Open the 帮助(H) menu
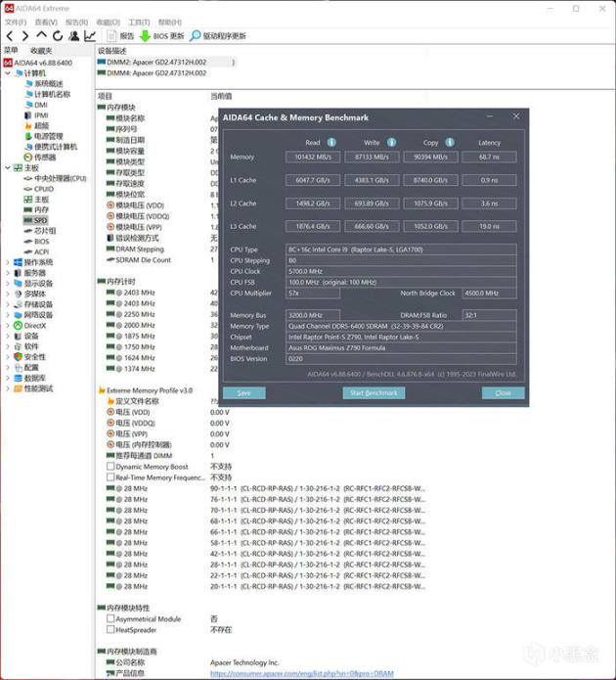The height and width of the screenshot is (680, 616). pyautogui.click(x=170, y=23)
